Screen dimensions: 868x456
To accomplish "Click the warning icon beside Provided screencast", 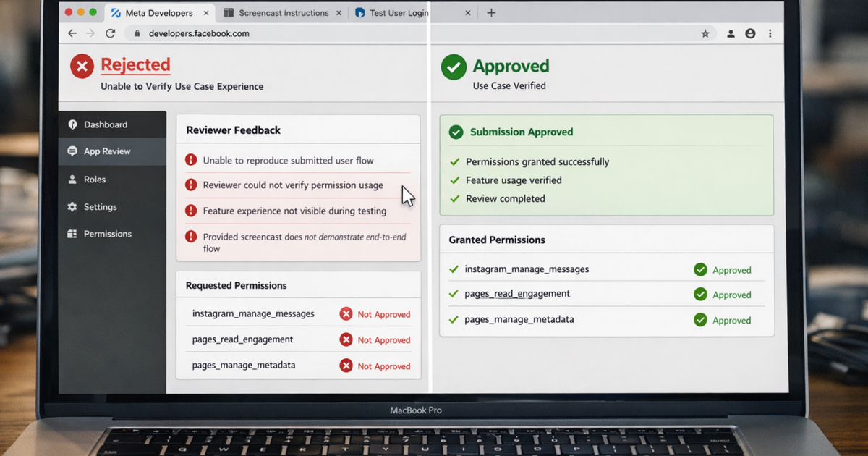I will (191, 236).
